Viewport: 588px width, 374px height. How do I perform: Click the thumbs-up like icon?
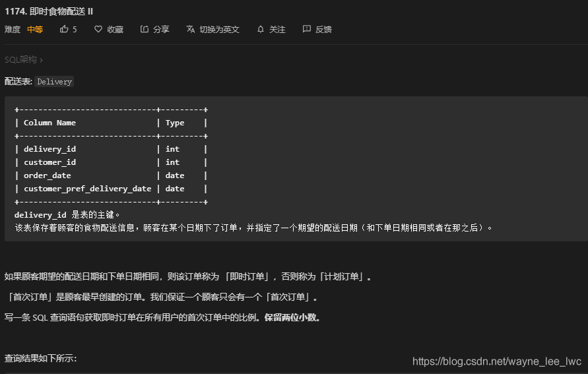pos(64,29)
